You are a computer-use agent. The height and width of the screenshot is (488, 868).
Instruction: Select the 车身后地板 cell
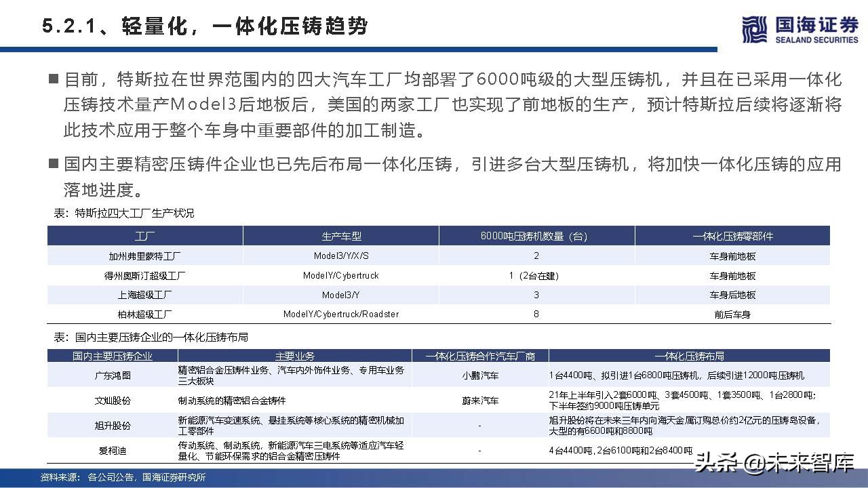(732, 295)
